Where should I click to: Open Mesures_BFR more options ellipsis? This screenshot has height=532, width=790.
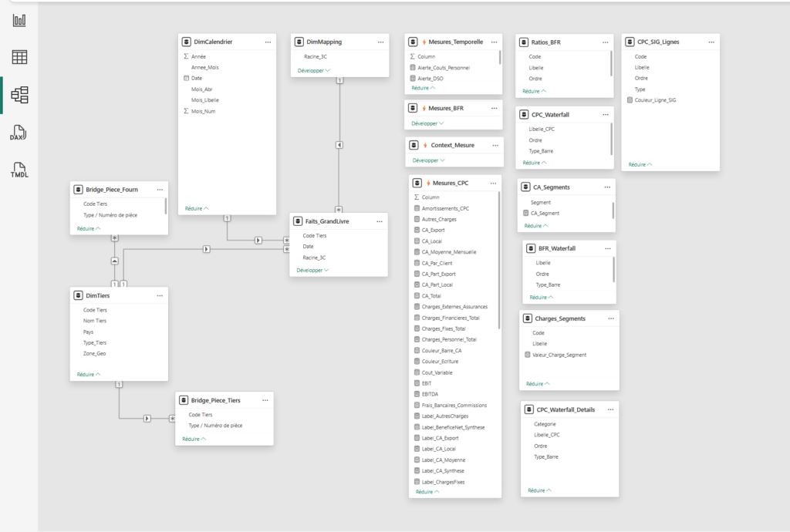(494, 108)
